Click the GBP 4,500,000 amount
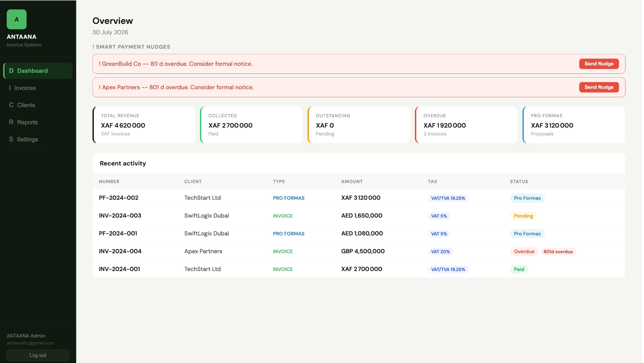Image resolution: width=644 pixels, height=363 pixels. point(363,251)
